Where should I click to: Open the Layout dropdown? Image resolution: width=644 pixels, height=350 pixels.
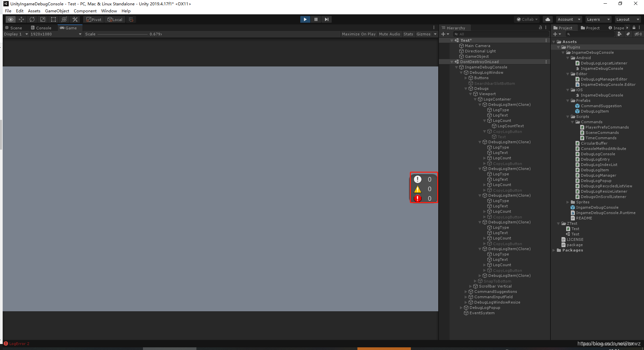pos(628,19)
